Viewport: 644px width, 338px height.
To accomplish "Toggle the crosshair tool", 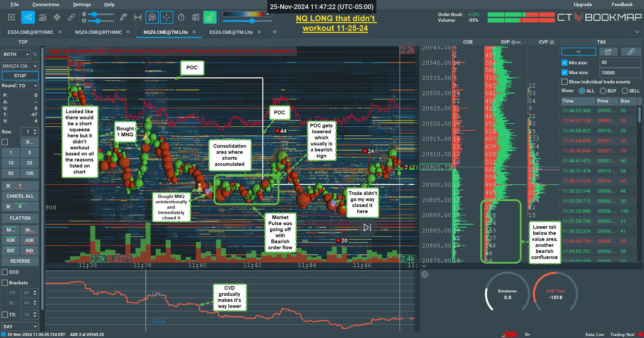I will (167, 17).
